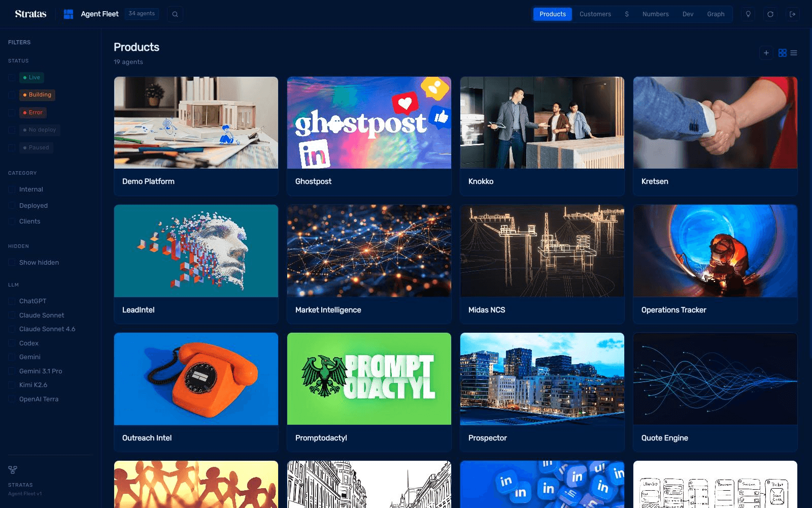Check the Building status filter
The image size is (812, 508).
(12, 95)
